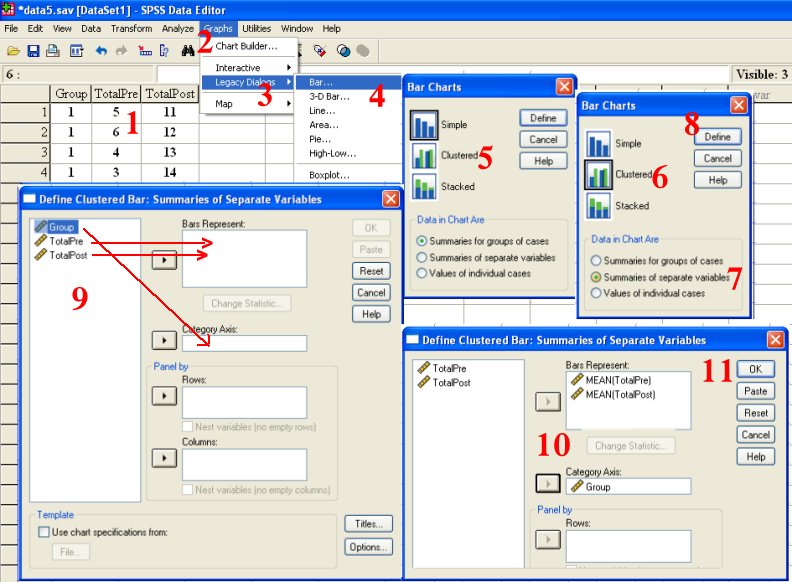792x582 pixels.
Task: Select TotalPost variable in left Define dialog list
Action: (x=61, y=255)
